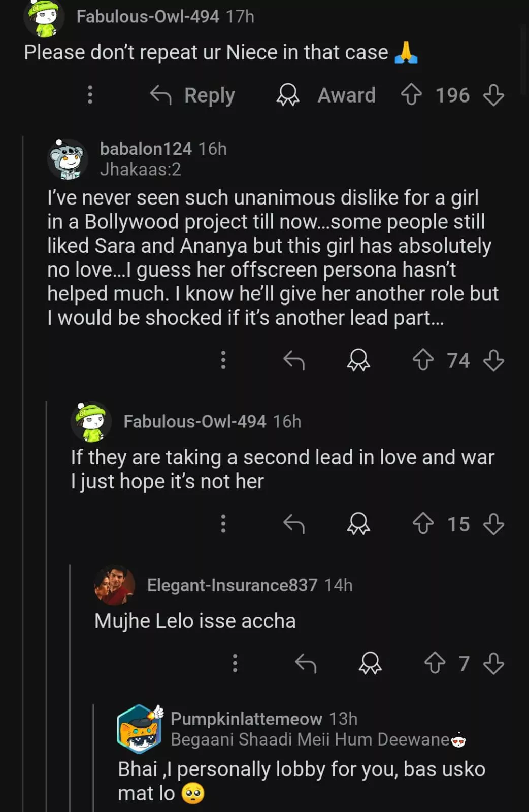Upvote babalon124's comment with 74 votes

423,360
